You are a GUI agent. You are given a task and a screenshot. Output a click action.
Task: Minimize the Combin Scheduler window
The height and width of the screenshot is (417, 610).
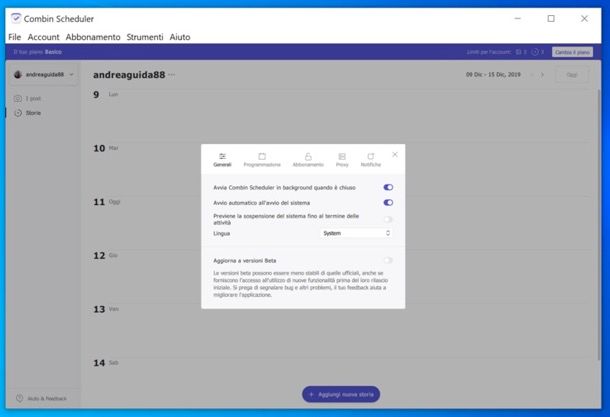click(x=517, y=18)
